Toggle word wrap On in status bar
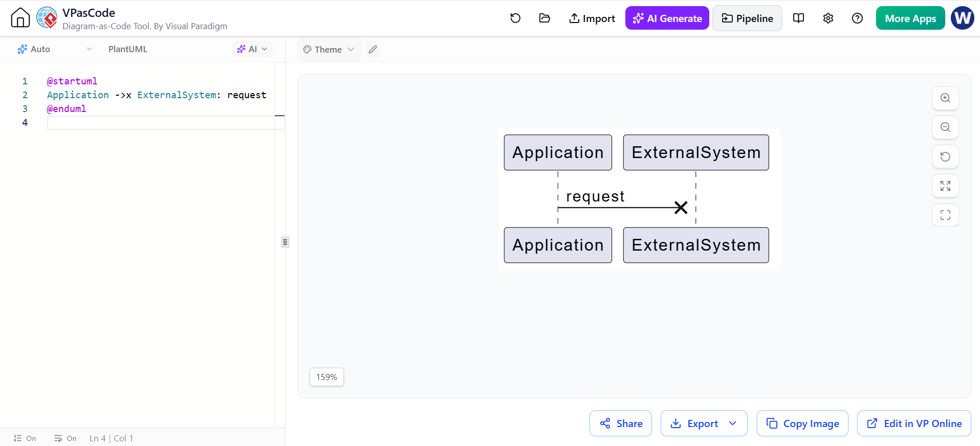This screenshot has height=446, width=980. 66,438
